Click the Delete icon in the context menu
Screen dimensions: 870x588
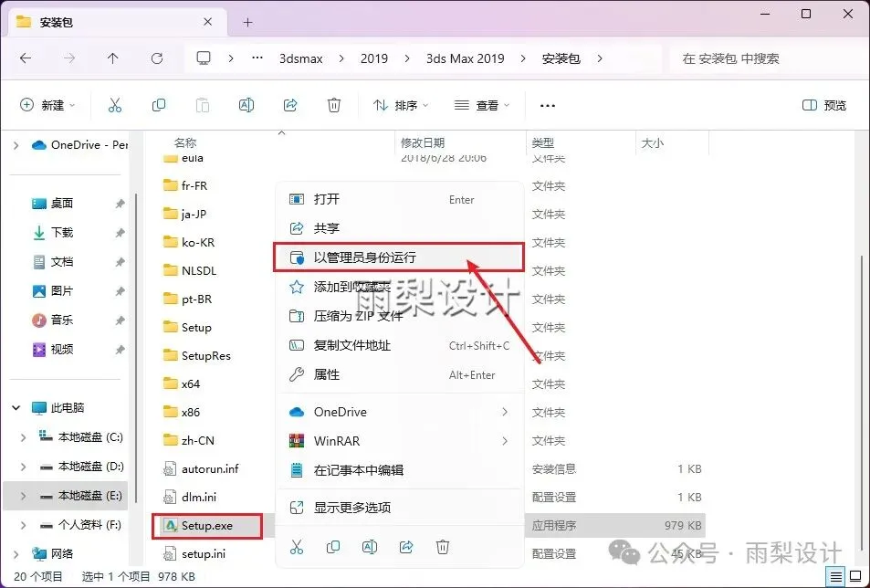click(442, 548)
